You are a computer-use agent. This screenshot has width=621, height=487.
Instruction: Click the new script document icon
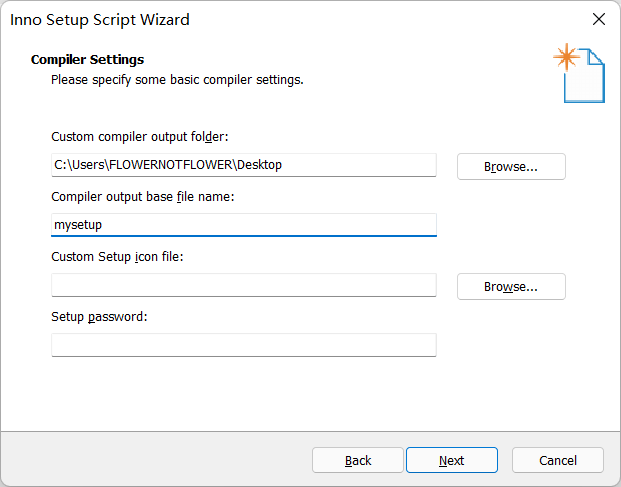tap(579, 73)
